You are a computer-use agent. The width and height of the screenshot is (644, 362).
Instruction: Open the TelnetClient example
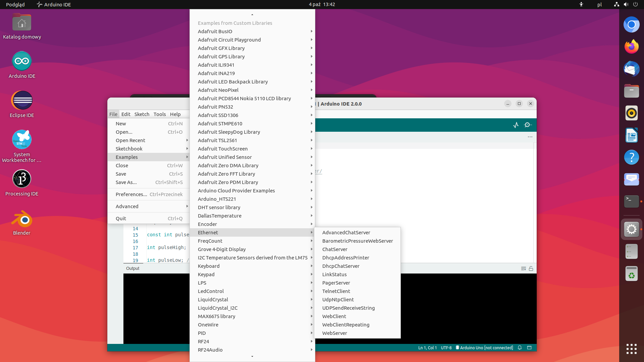pos(358,291)
